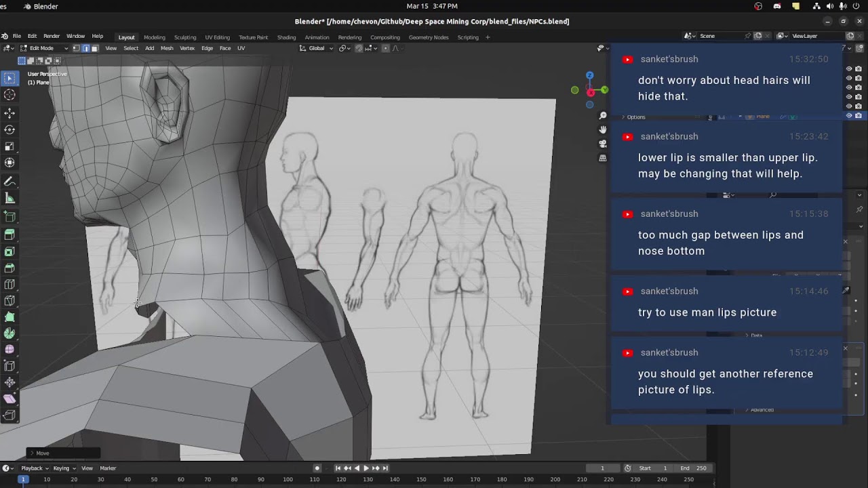The image size is (868, 488).
Task: Toggle auto keying record button
Action: [x=317, y=468]
